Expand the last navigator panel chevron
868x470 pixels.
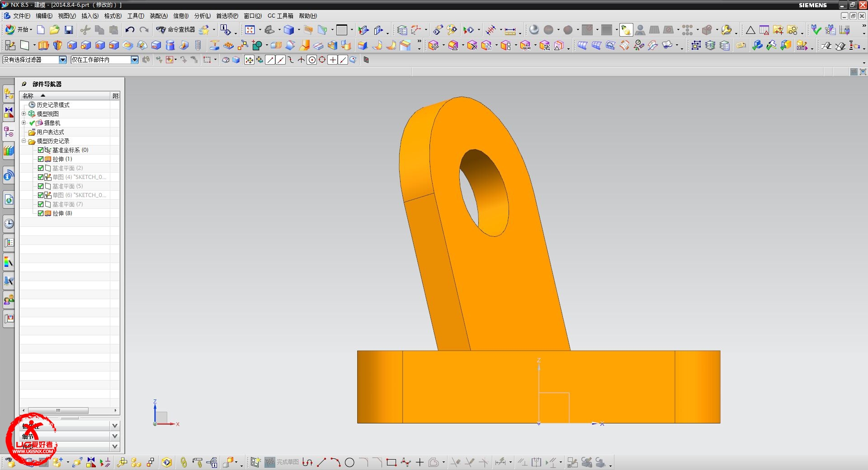click(115, 446)
